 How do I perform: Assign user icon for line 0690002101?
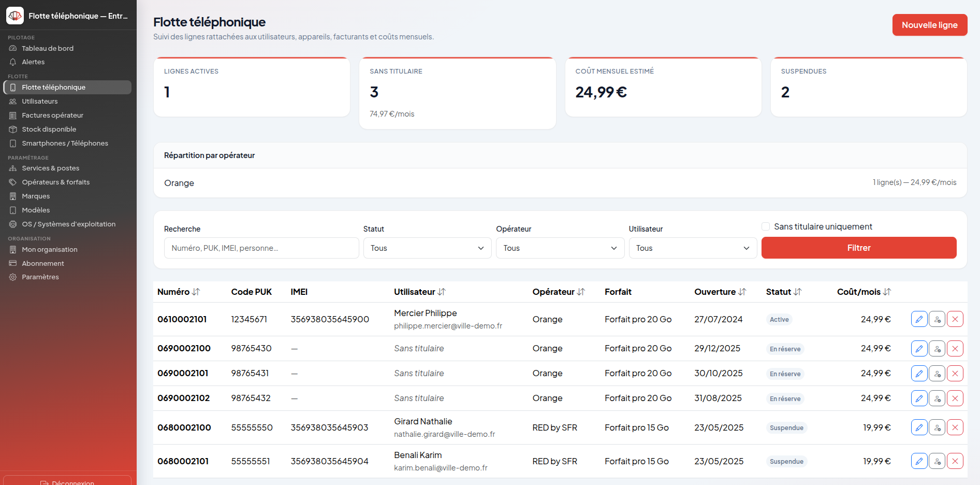937,374
